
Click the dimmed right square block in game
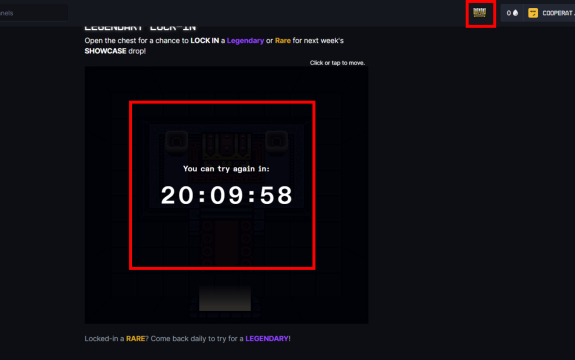point(276,140)
